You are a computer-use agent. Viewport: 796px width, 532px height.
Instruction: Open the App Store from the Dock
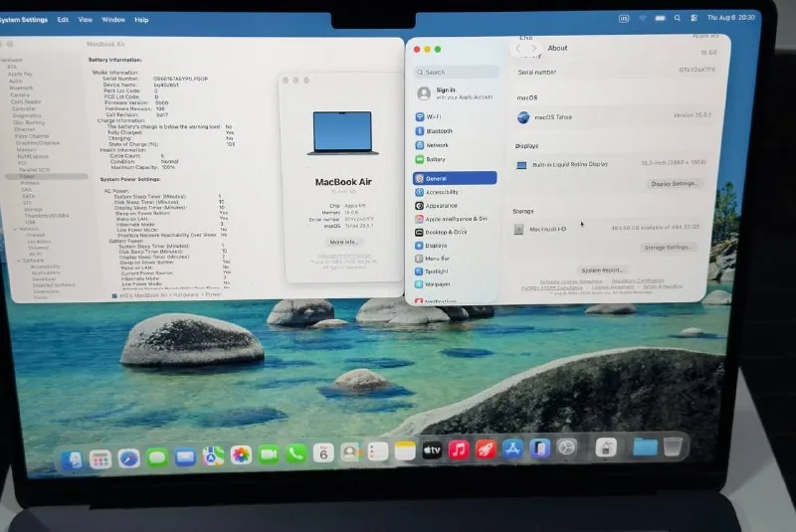512,448
